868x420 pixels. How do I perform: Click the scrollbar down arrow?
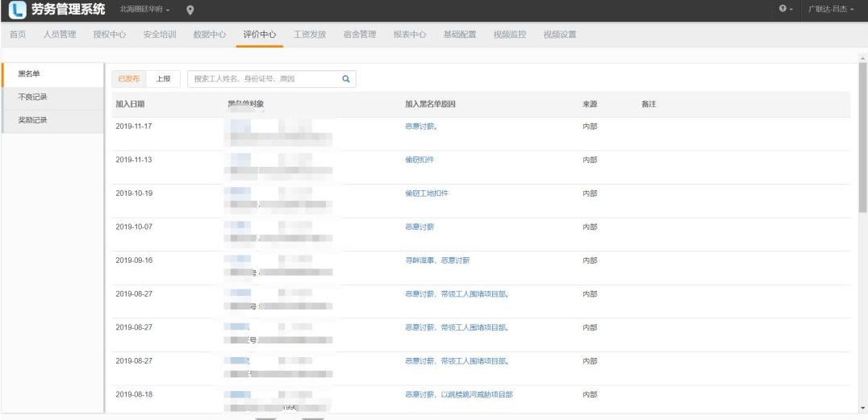pos(862,408)
